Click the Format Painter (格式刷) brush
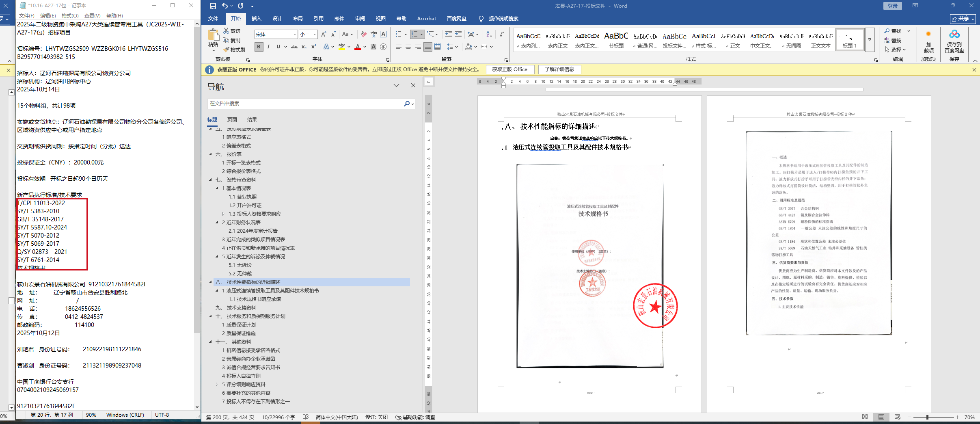This screenshot has height=424, width=980. click(226, 50)
